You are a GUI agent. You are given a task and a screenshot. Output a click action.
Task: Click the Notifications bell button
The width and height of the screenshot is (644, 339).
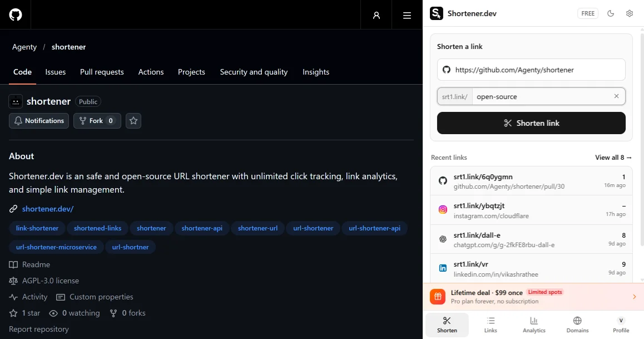tap(39, 121)
